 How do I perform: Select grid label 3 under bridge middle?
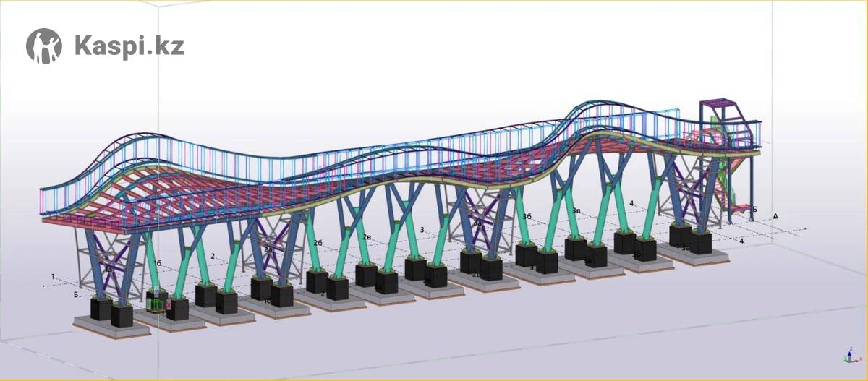pos(422,230)
